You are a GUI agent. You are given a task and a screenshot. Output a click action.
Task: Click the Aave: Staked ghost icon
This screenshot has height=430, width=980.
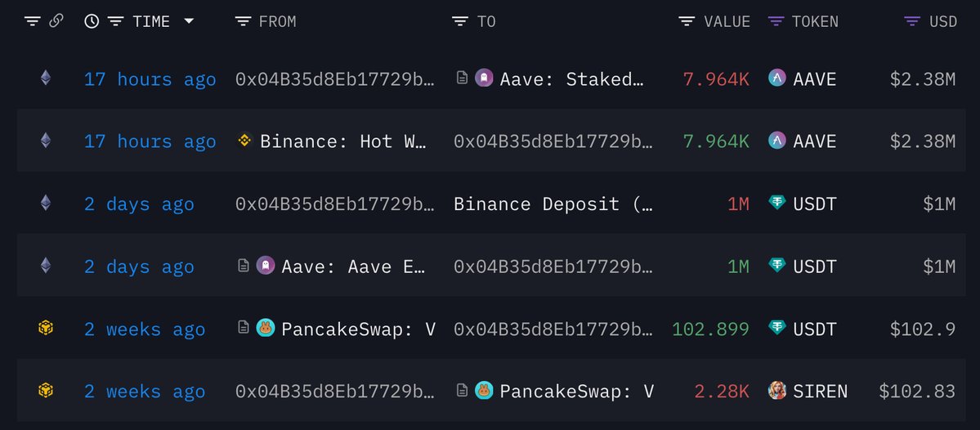(484, 78)
